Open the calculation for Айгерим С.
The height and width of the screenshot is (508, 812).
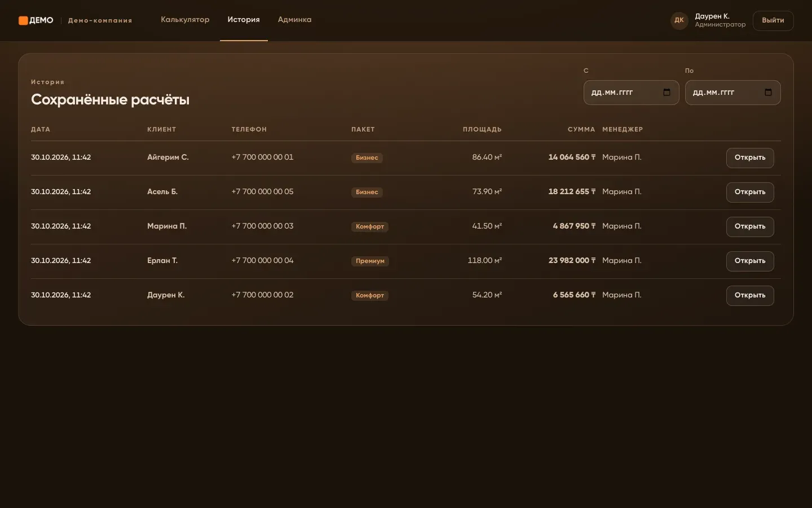click(750, 158)
